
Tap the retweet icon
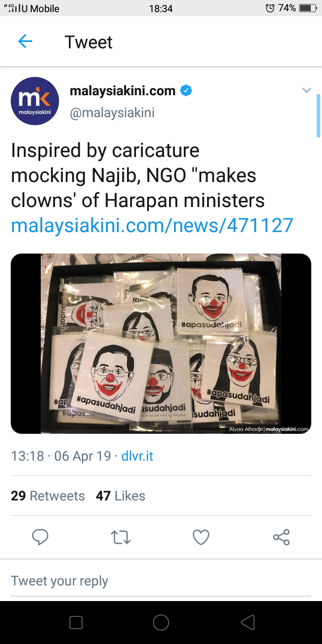click(121, 537)
